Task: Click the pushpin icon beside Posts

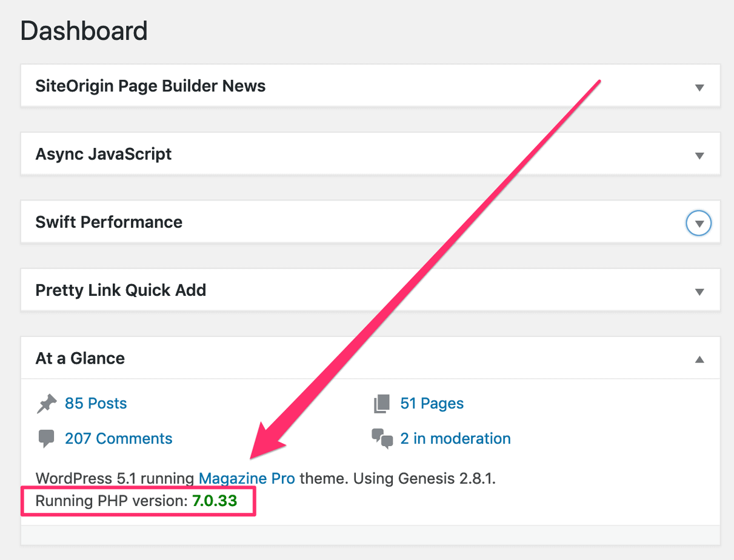Action: [47, 404]
